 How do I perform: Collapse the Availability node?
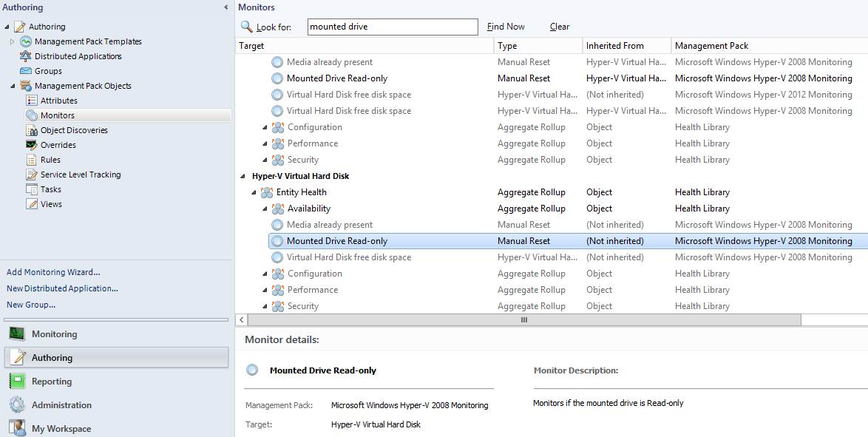(x=265, y=209)
